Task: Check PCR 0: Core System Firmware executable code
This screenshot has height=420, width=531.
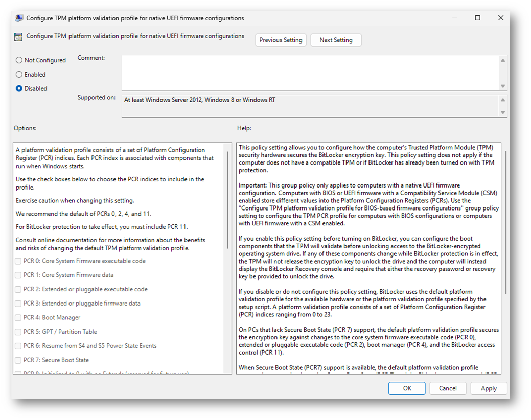Action: point(18,261)
